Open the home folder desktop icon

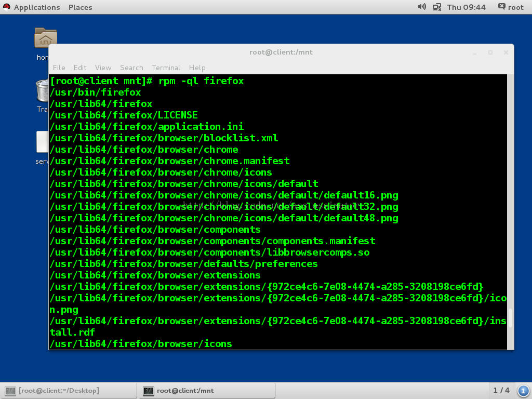(46, 37)
